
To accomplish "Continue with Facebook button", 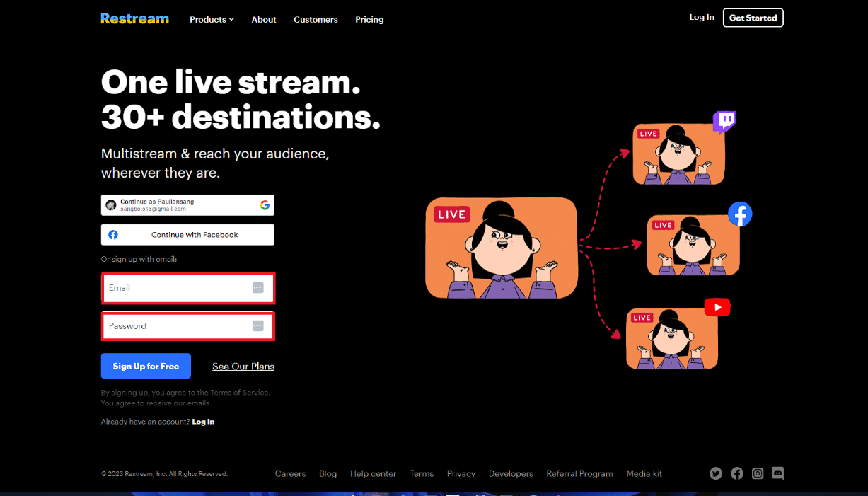I will pos(187,235).
